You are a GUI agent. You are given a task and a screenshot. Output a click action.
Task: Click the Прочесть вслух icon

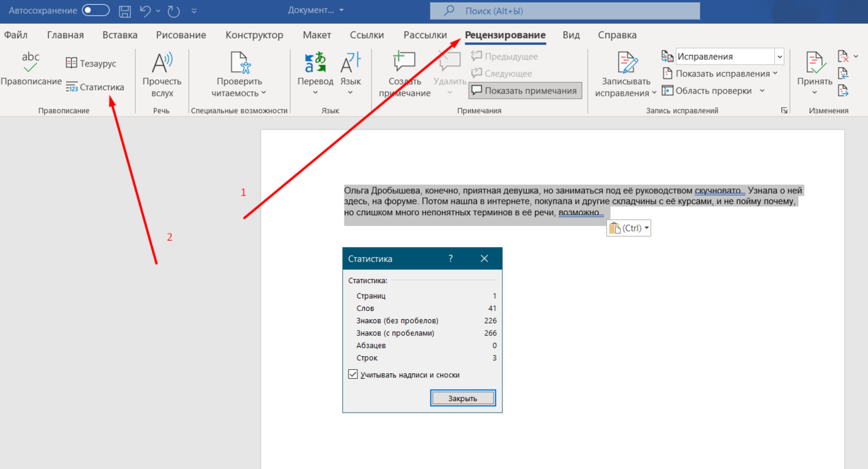coord(162,63)
